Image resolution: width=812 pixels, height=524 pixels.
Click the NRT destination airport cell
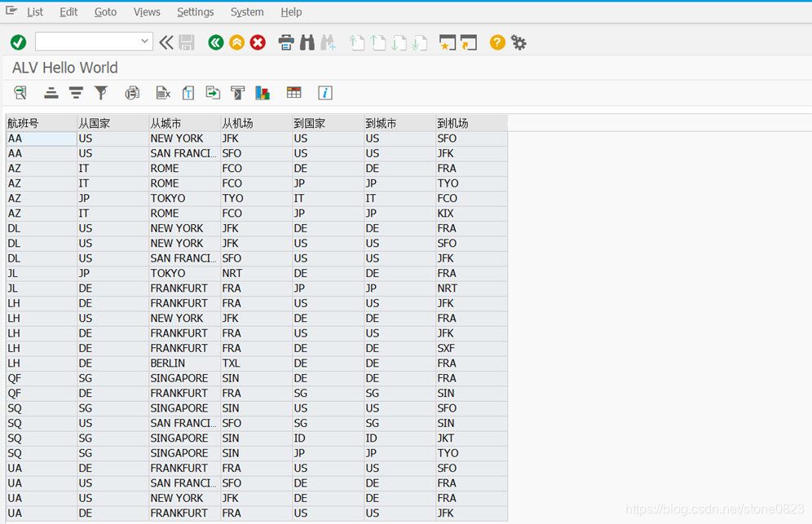[x=471, y=288]
